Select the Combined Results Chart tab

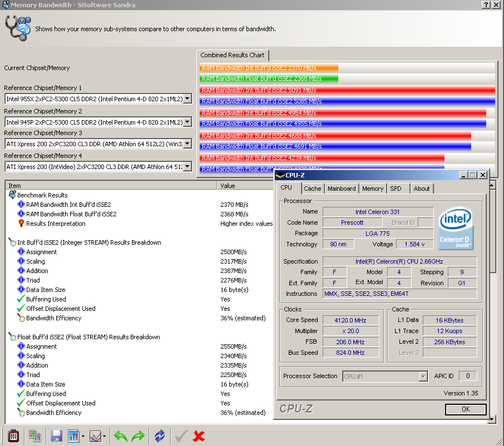click(x=233, y=55)
